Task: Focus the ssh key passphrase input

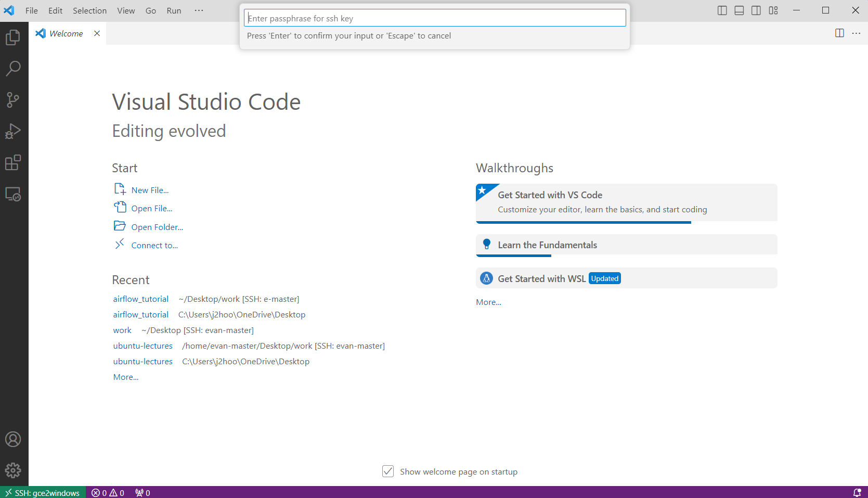Action: click(435, 18)
